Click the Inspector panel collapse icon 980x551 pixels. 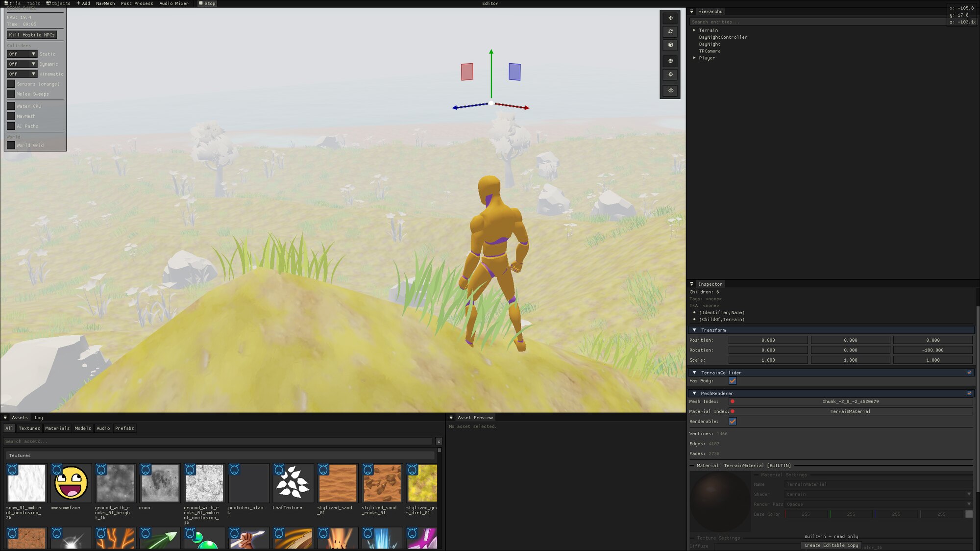(691, 284)
